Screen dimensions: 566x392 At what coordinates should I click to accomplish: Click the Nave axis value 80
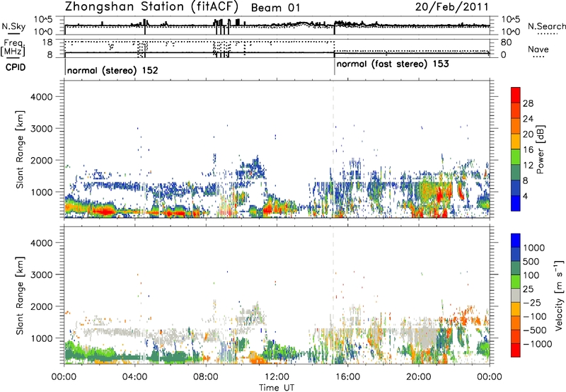pos(506,42)
